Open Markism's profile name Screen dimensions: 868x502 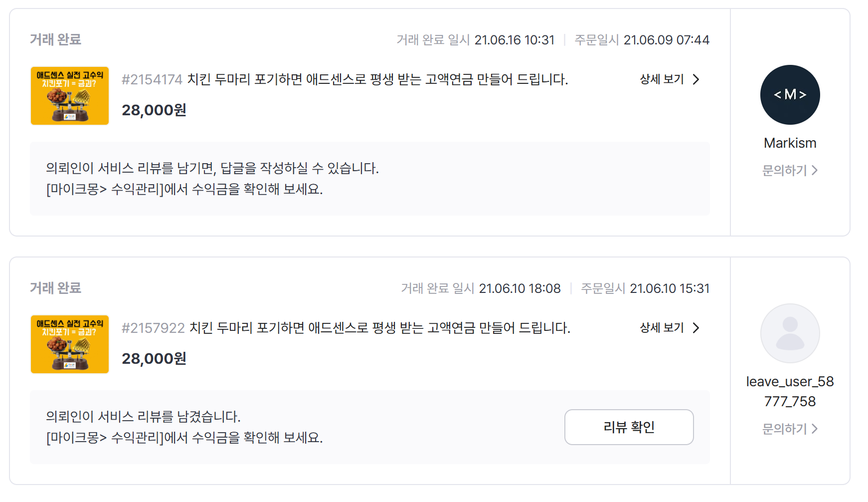[x=790, y=143]
